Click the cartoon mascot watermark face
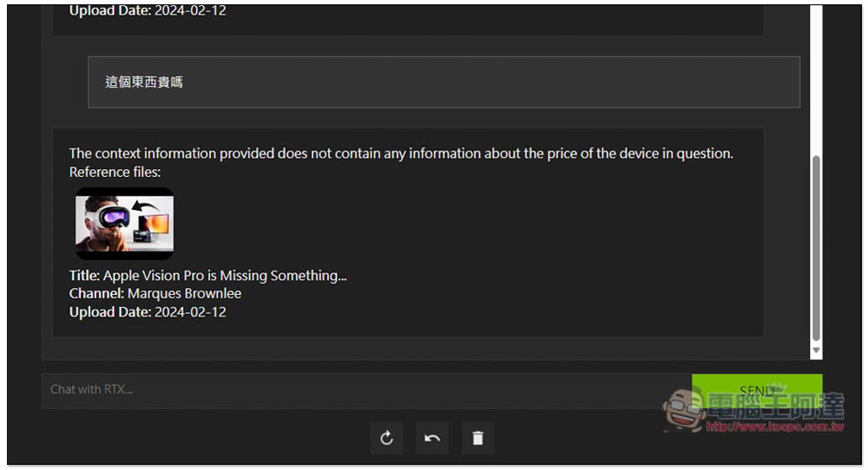The image size is (868, 470). [684, 409]
